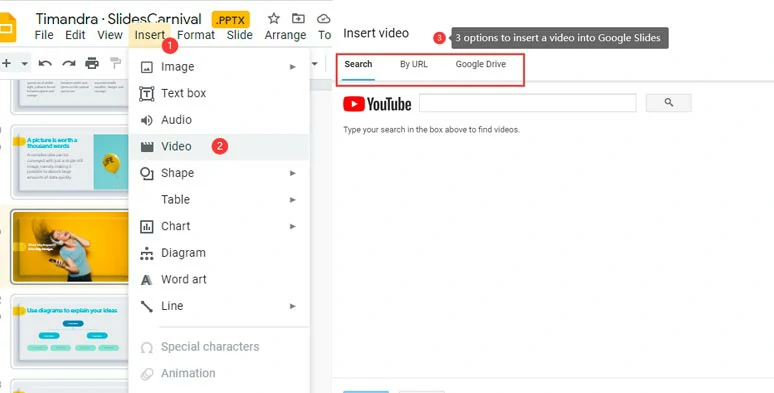Click the YouTube logo

click(x=378, y=104)
